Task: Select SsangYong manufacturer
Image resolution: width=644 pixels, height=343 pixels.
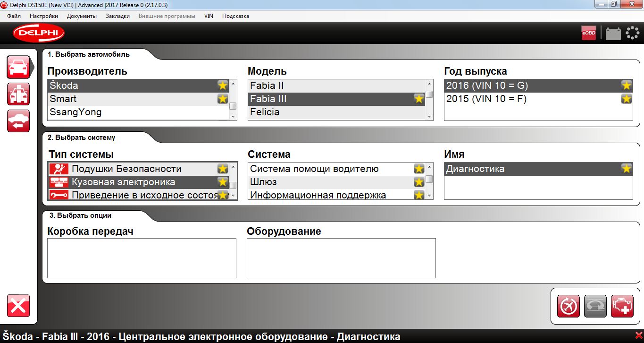Action: tap(138, 112)
